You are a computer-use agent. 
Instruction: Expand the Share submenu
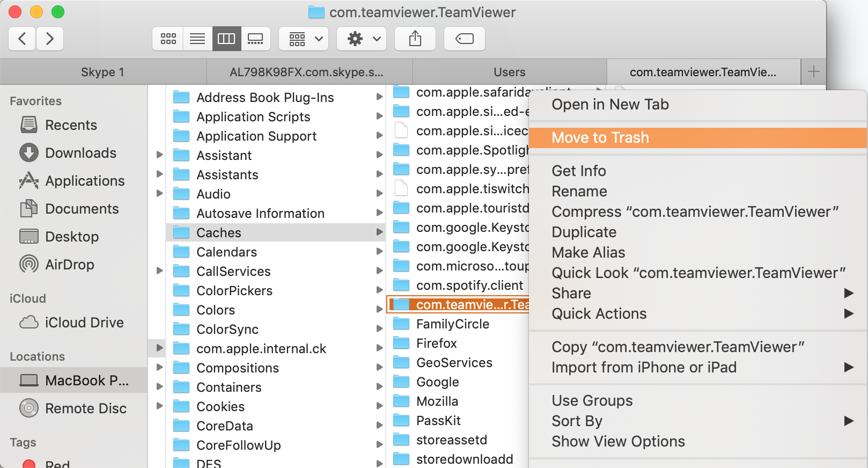click(698, 294)
